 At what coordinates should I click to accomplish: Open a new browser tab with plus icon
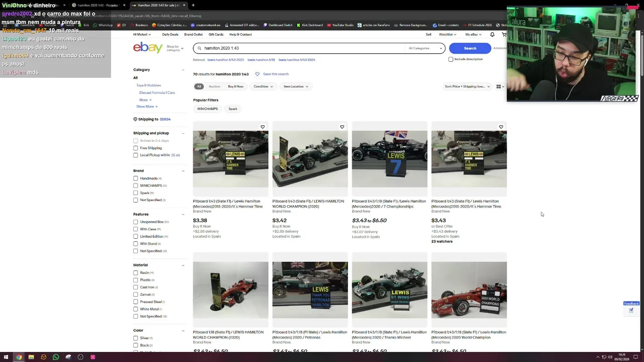click(x=193, y=5)
